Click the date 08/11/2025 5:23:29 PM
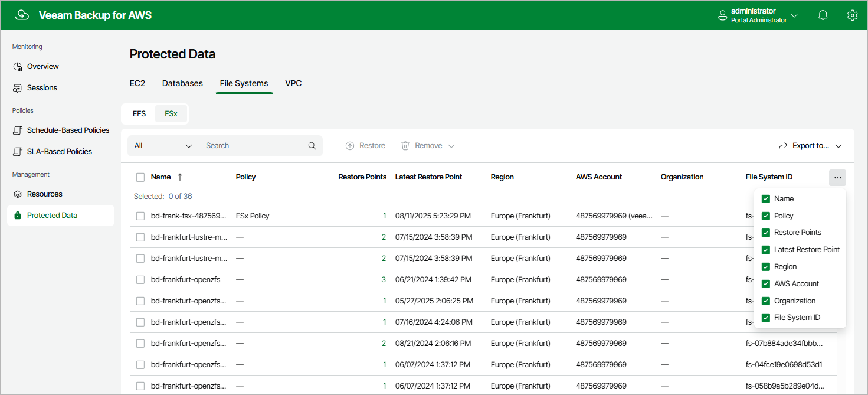 point(433,216)
